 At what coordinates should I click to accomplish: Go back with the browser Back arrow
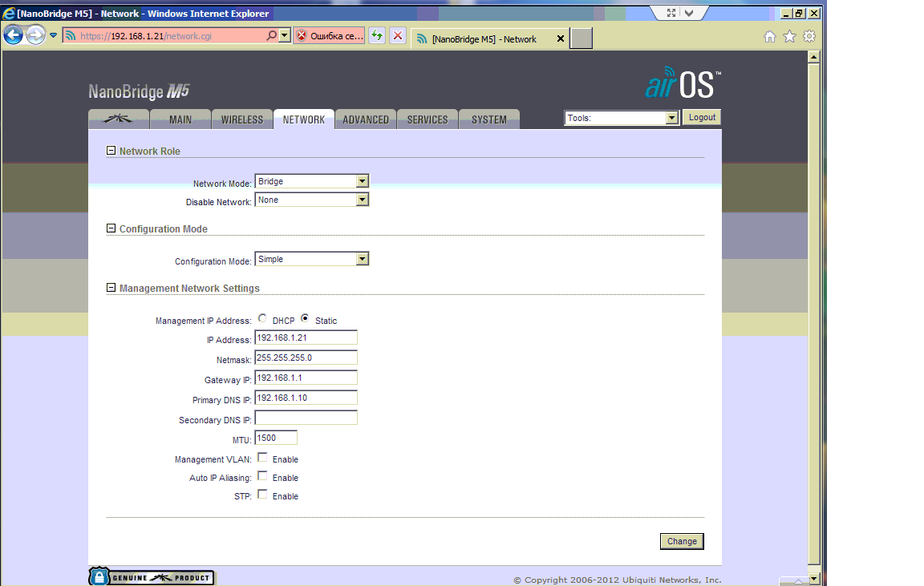[x=13, y=35]
